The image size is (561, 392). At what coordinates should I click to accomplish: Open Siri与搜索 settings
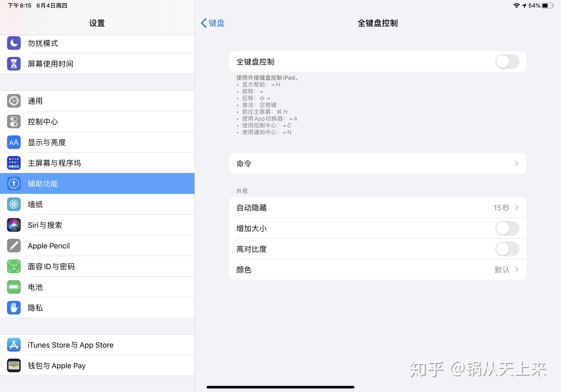click(x=97, y=225)
